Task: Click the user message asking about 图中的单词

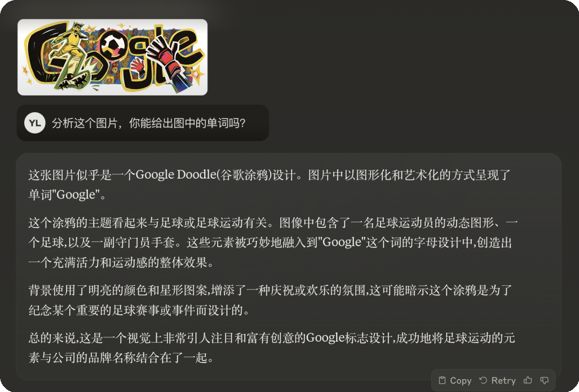Action: pyautogui.click(x=149, y=123)
